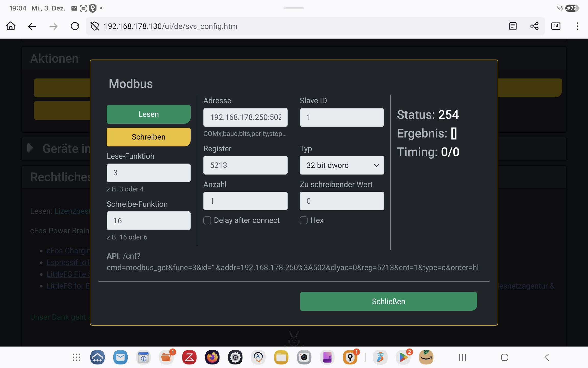
Task: Tap the browser URL address bar
Action: click(x=293, y=26)
